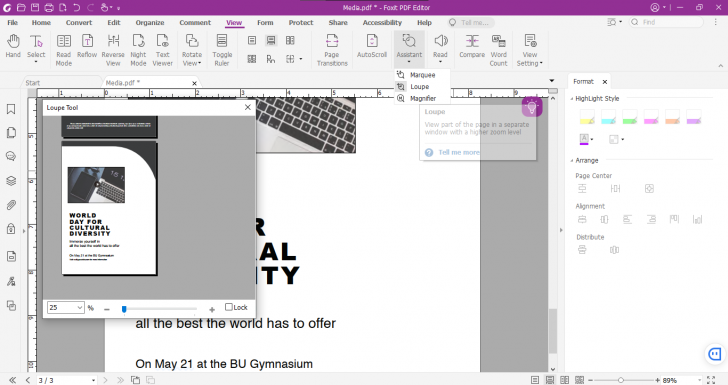Screen dimensions: 728x385
Task: Switch to single page view
Action: [535, 380]
